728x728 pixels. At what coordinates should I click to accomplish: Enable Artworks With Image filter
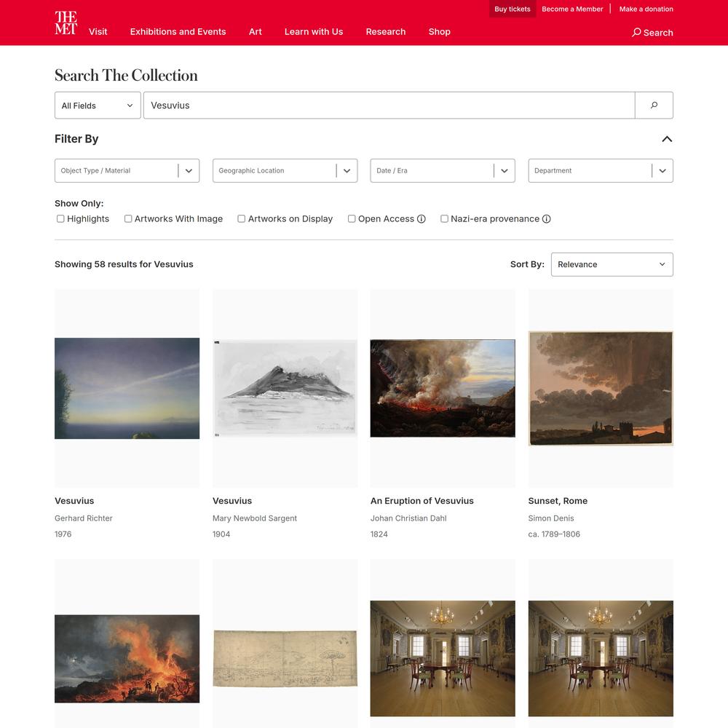pos(128,218)
